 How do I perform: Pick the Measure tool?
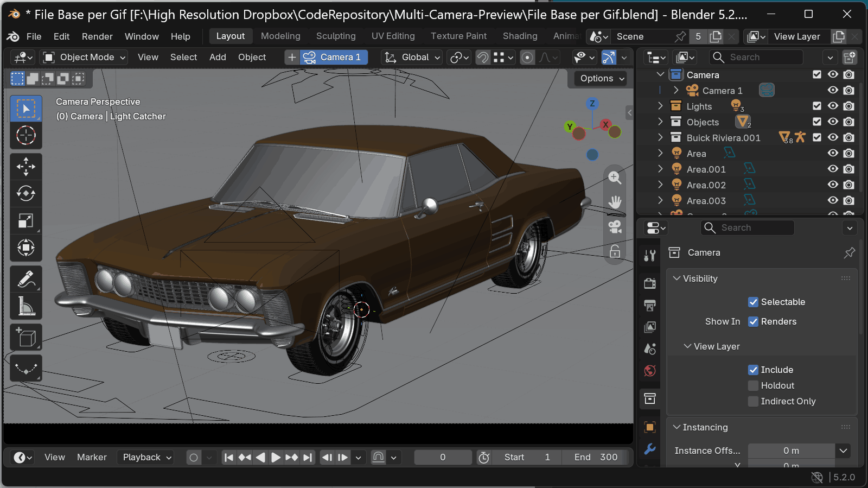[26, 307]
